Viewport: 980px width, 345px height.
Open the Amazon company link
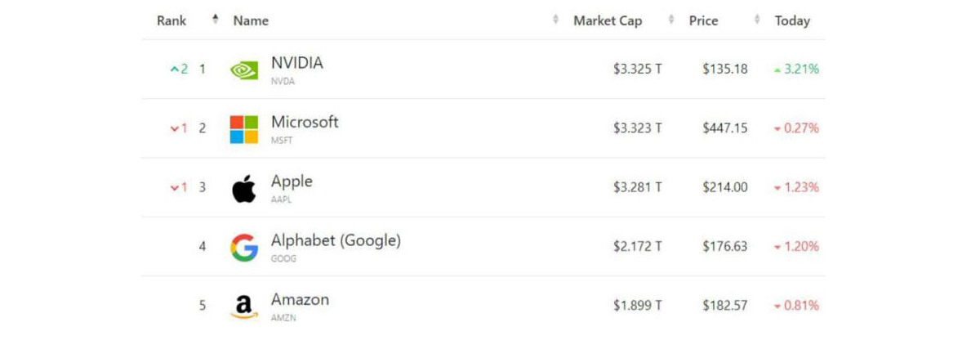tap(300, 300)
